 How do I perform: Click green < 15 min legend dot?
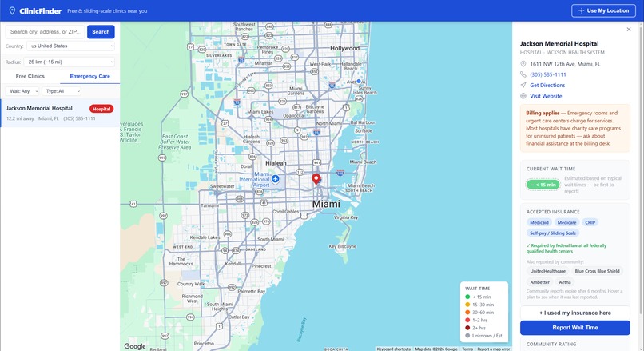(467, 297)
